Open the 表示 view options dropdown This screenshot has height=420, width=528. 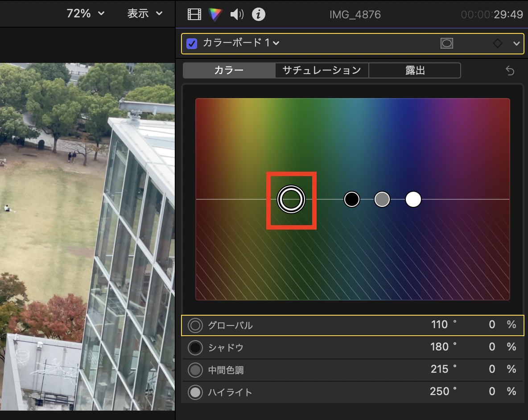(x=145, y=13)
